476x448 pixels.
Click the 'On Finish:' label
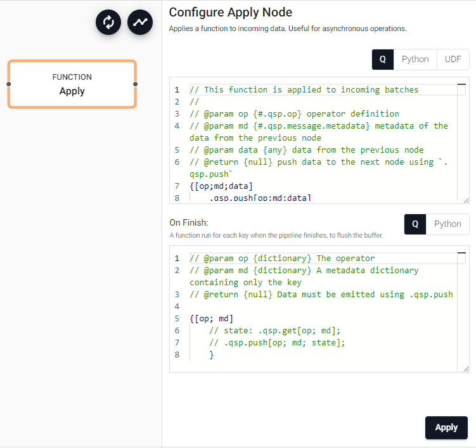(x=189, y=222)
